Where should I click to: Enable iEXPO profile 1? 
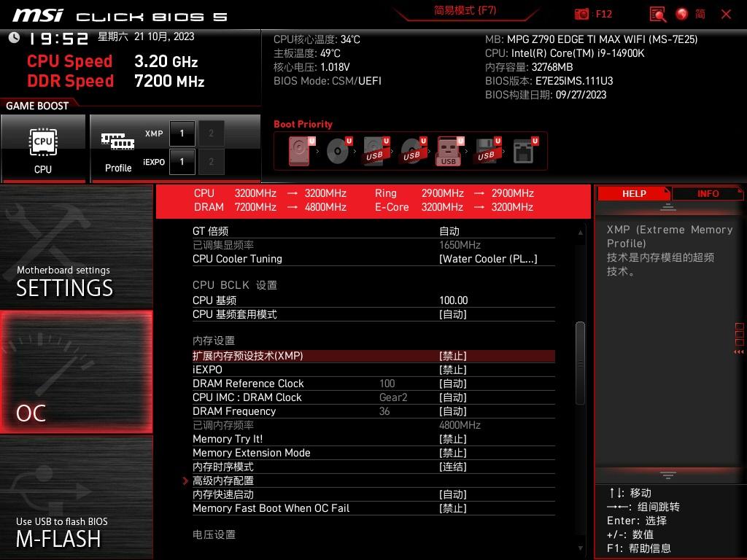coord(182,162)
